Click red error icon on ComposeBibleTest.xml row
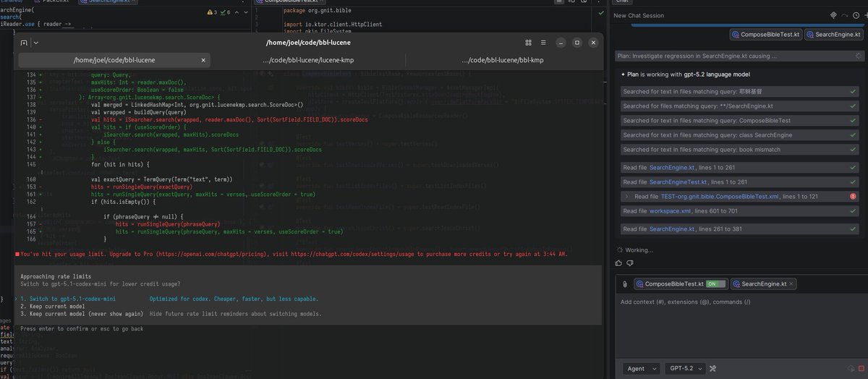Viewport: 868px width, 379px height. [854, 197]
